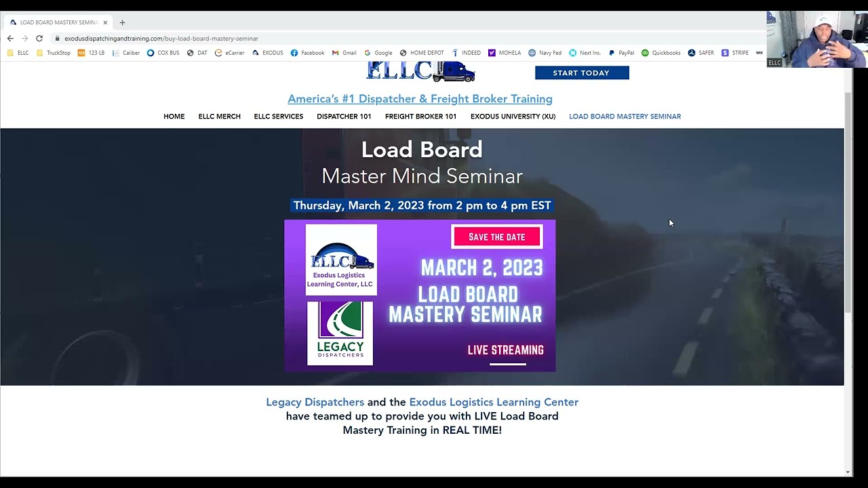Click the browser back arrow
Viewport: 868px width, 488px height.
10,39
